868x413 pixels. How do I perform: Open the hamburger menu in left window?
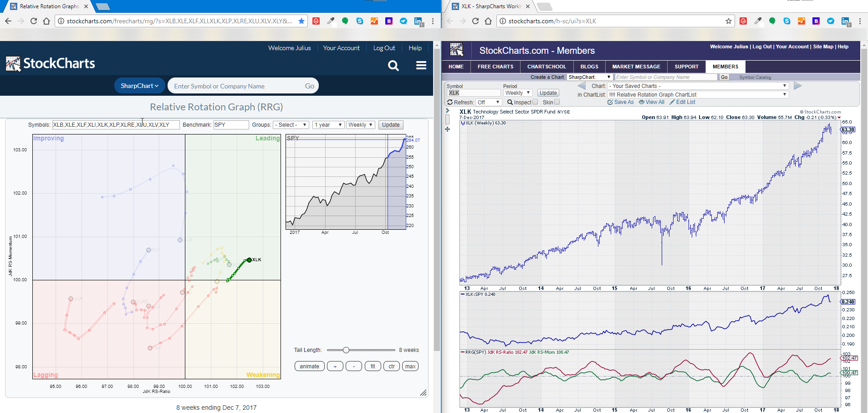coord(421,65)
